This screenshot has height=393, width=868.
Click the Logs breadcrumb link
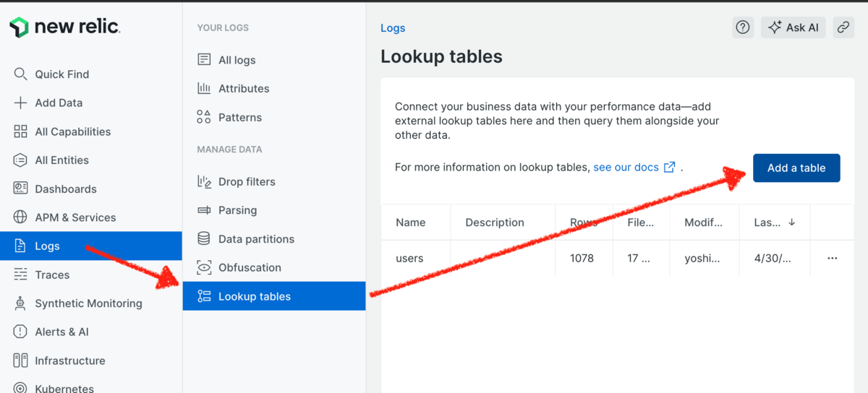[393, 28]
